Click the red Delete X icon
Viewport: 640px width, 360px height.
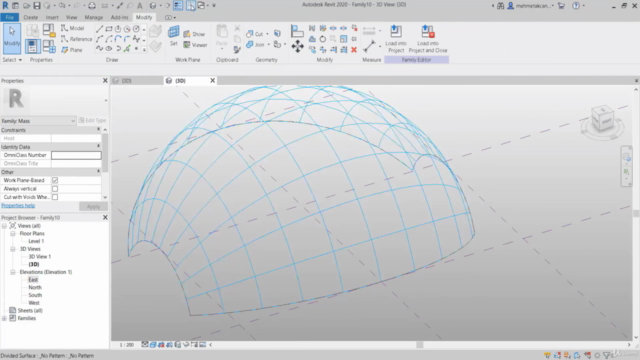click(x=354, y=50)
